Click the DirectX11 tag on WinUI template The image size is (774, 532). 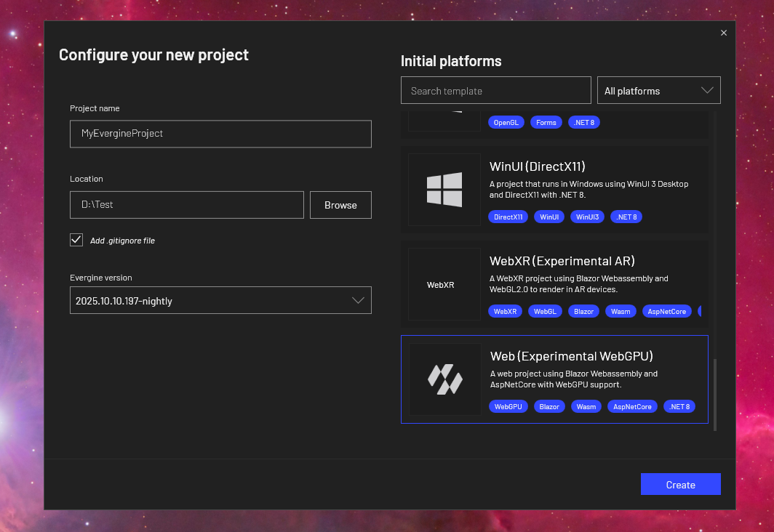[508, 217]
